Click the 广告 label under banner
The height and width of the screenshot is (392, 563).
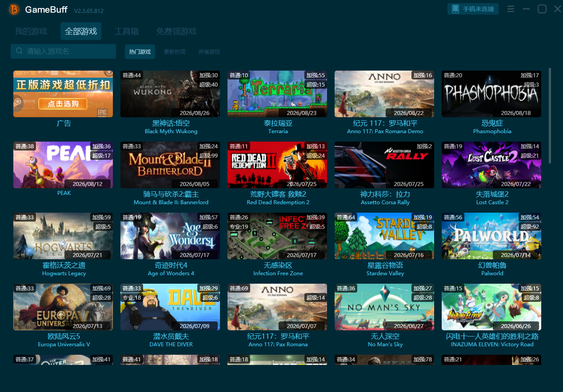pos(64,123)
